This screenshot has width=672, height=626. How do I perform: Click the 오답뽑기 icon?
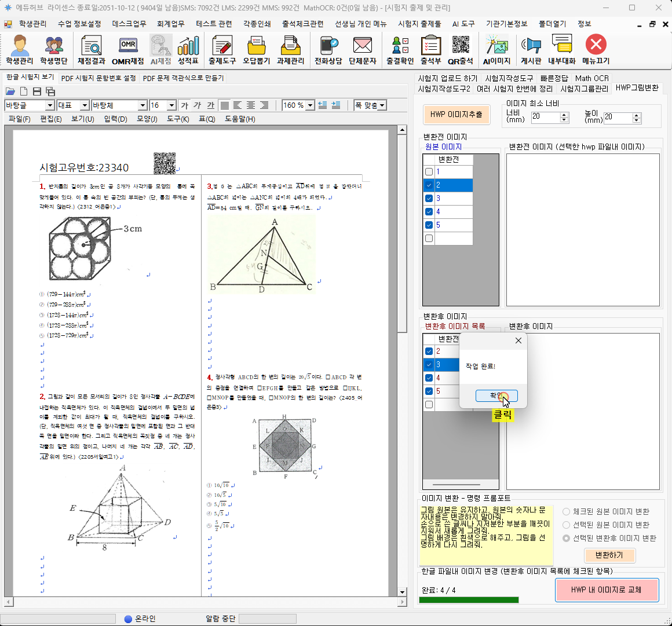[x=256, y=49]
